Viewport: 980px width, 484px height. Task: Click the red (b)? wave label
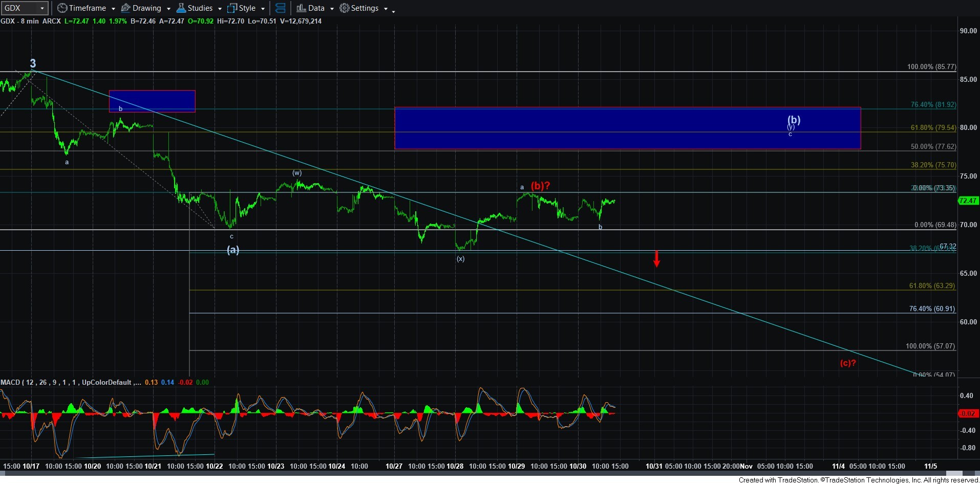point(540,186)
